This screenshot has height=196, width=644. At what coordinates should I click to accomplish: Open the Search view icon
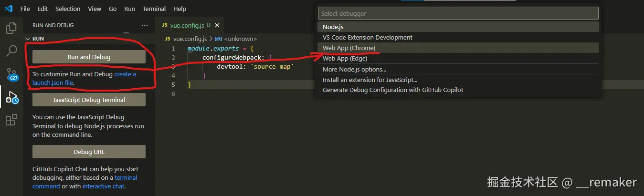coord(11,51)
